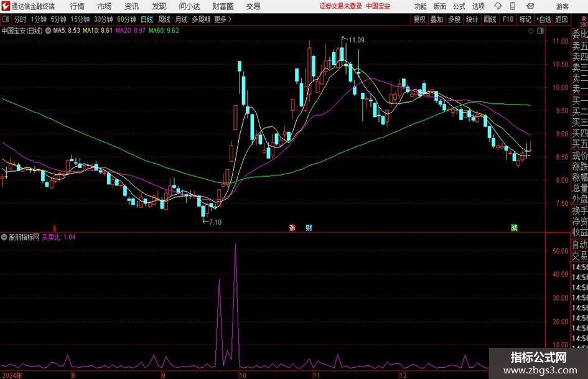Viewport: 588px width, 379px height.
Task: Click the green 减 event marker
Action: 514,227
